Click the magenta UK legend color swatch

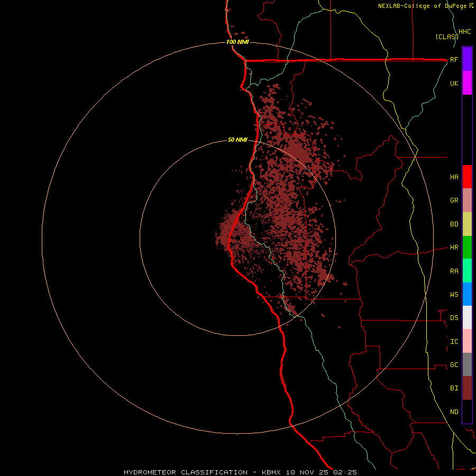point(467,83)
